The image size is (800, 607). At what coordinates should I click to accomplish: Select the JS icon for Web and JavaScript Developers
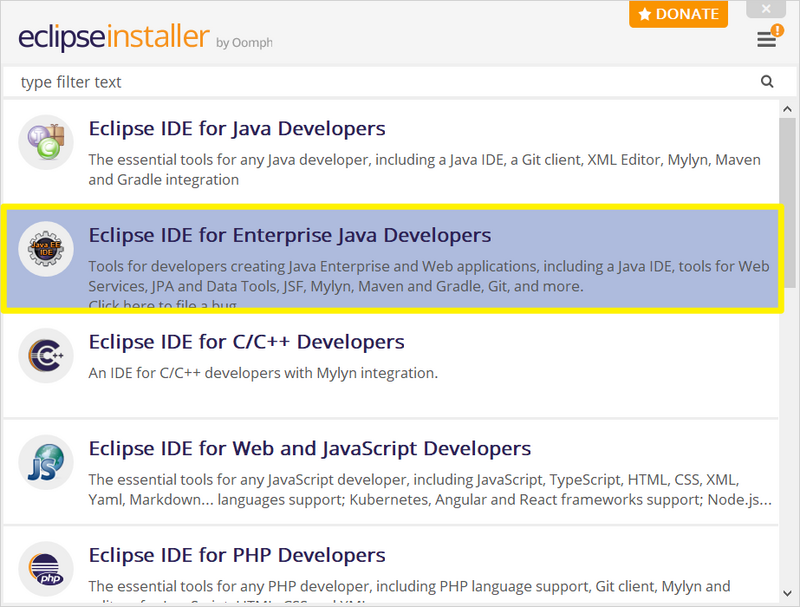(x=45, y=462)
